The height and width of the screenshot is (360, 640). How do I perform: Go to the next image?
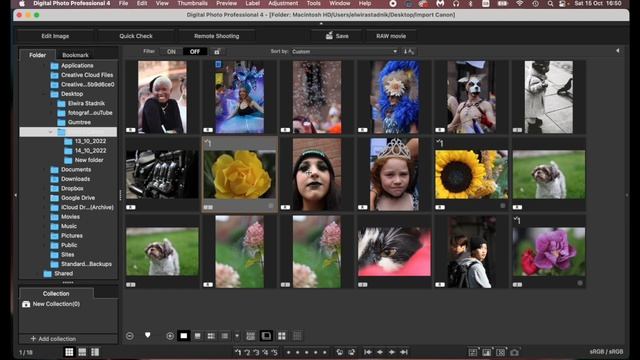click(x=392, y=352)
